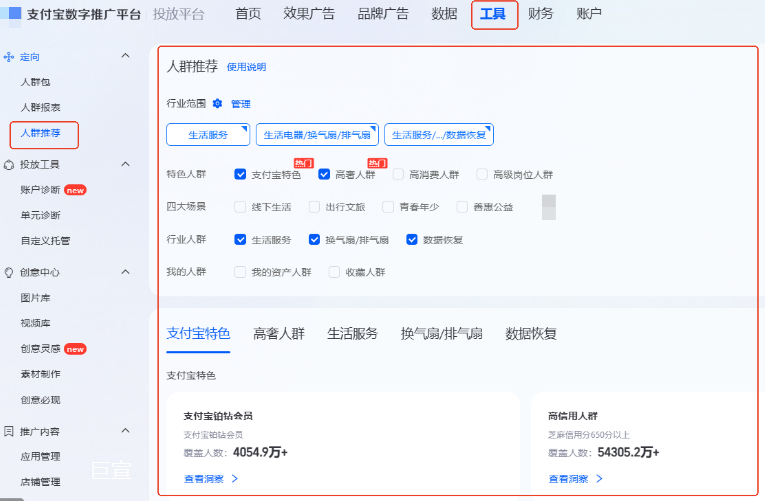
Task: Check the 出行文旅 checkbox
Action: tap(314, 207)
